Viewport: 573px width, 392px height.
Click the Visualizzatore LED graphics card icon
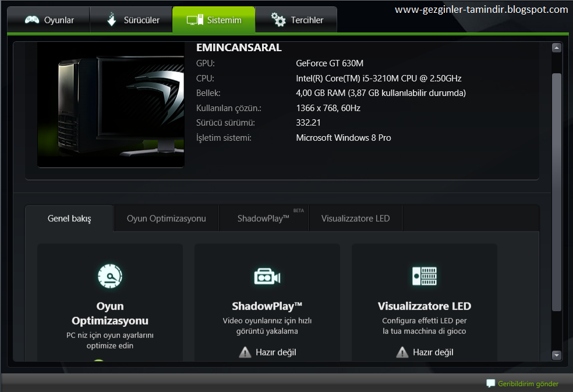point(425,276)
